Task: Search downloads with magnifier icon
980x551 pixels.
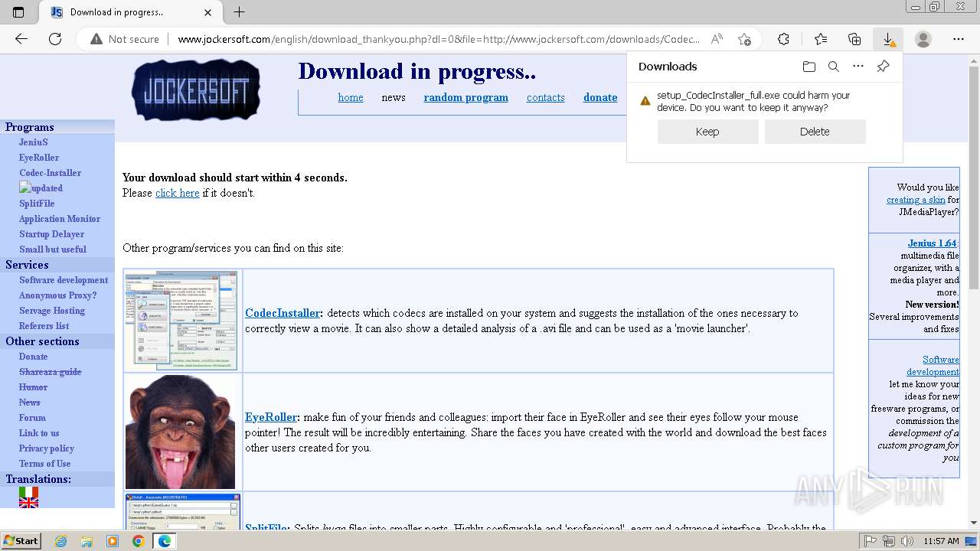Action: (834, 67)
